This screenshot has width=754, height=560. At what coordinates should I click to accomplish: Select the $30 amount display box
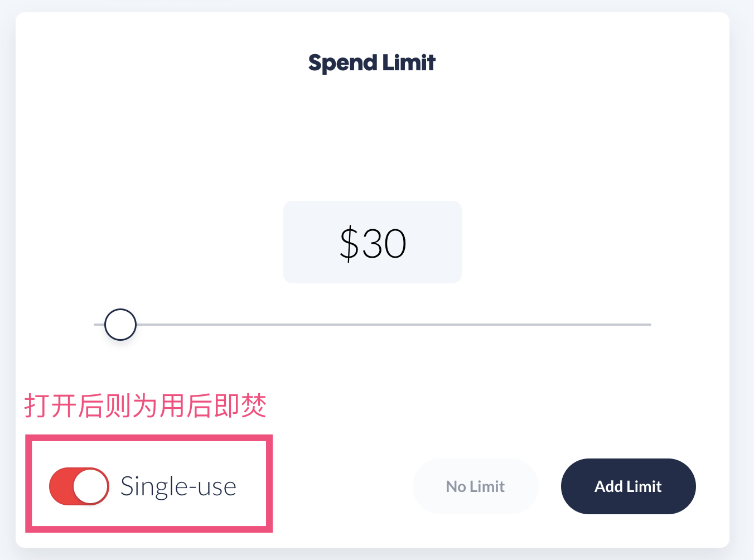point(373,242)
